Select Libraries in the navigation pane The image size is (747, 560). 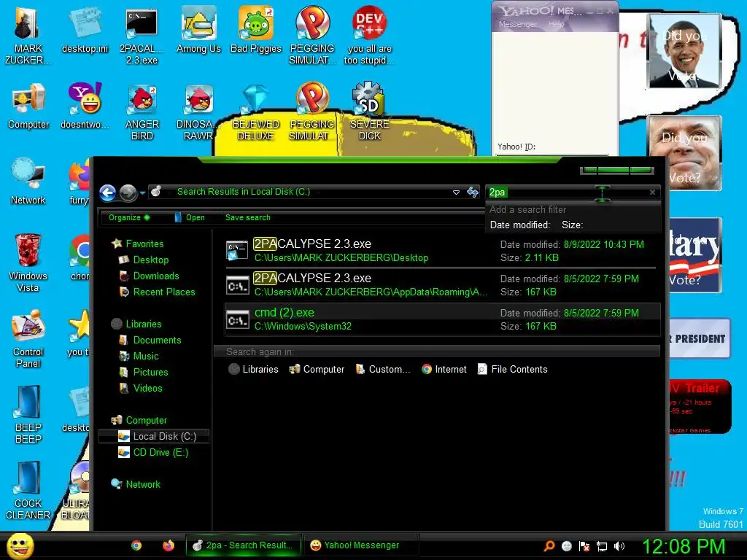136,324
